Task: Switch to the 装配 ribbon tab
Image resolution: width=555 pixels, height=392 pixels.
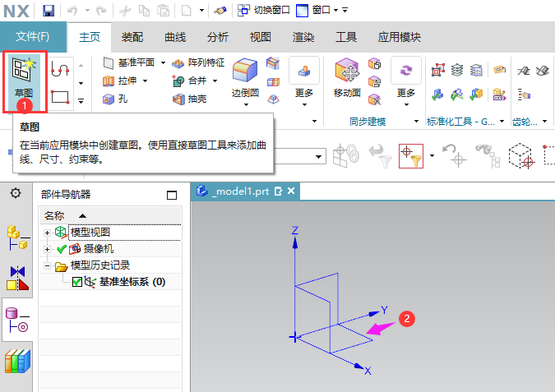Action: [x=132, y=37]
